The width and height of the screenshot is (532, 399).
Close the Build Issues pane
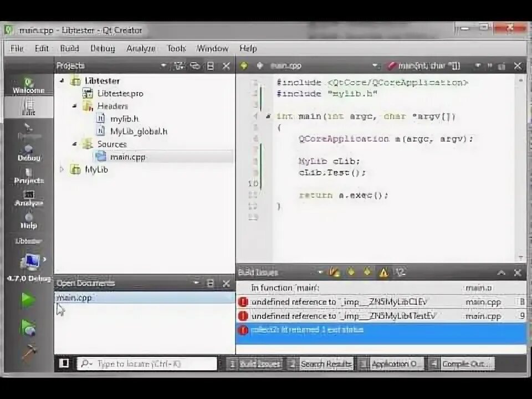[518, 273]
